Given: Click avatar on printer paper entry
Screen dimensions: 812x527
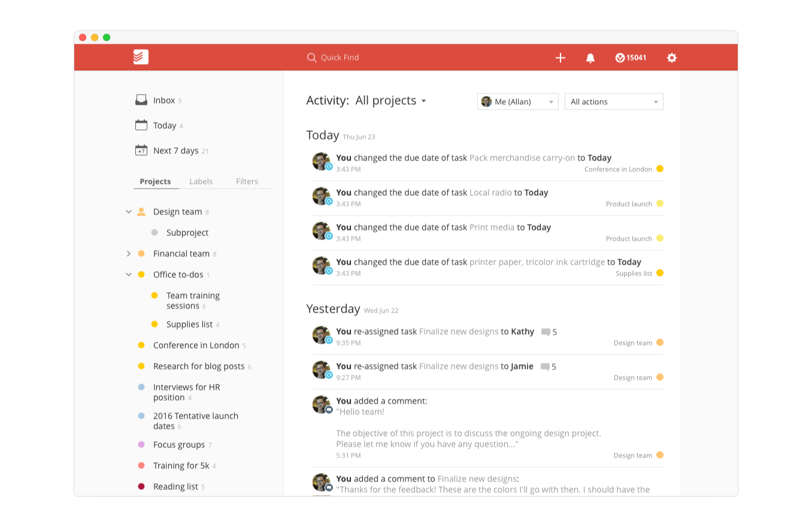Looking at the screenshot, I should (x=322, y=266).
